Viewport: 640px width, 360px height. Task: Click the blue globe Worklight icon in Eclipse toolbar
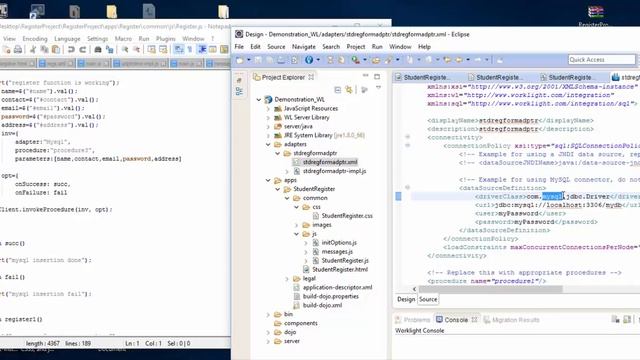pos(309,60)
